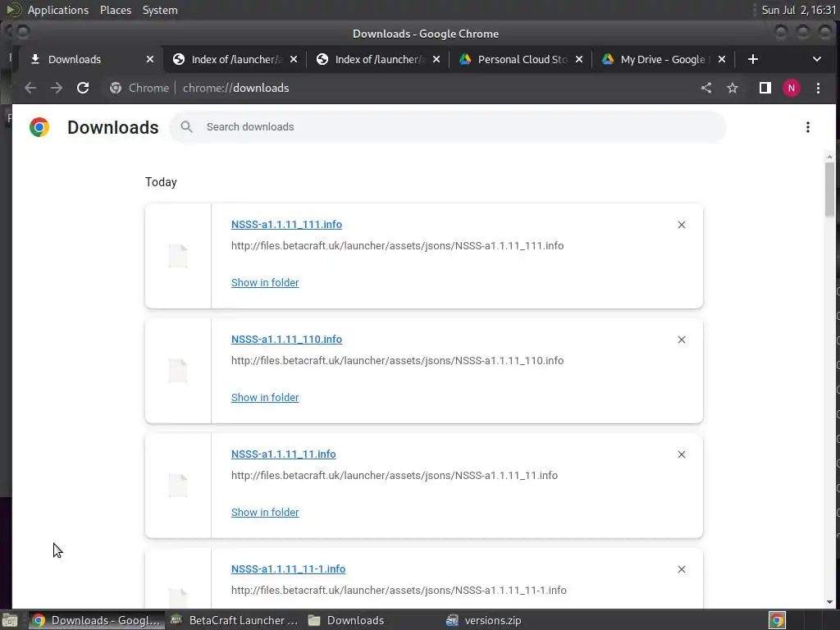Bookmark this tab with the star icon

click(733, 88)
